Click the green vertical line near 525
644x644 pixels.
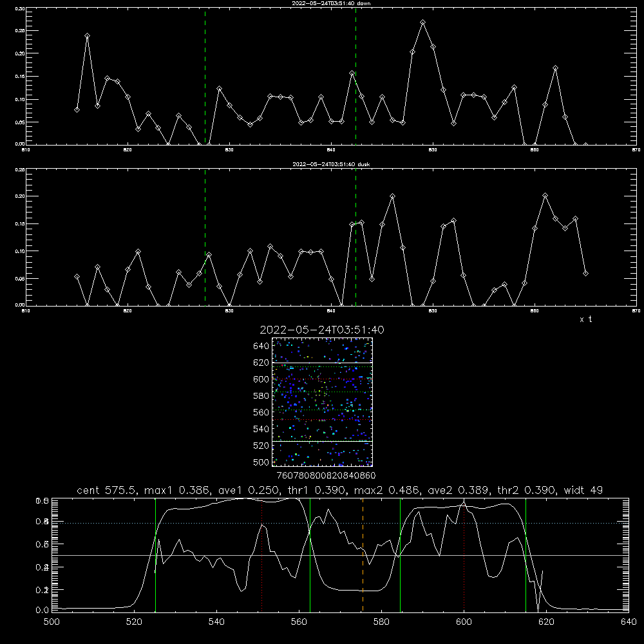pos(155,554)
